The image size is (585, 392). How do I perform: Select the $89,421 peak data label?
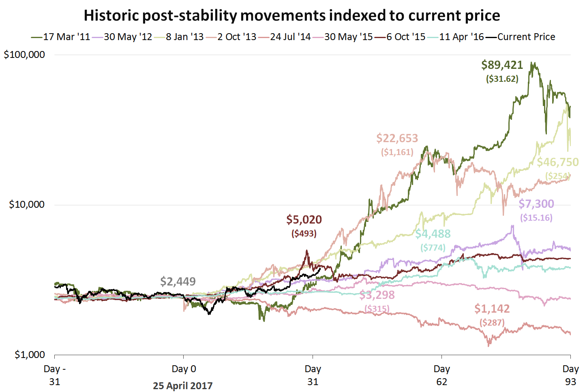coord(502,65)
